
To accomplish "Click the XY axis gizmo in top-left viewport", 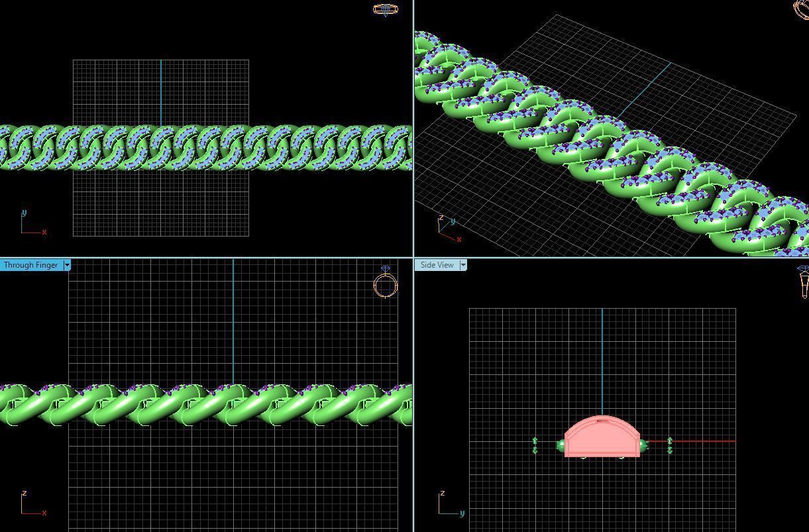I will [32, 223].
